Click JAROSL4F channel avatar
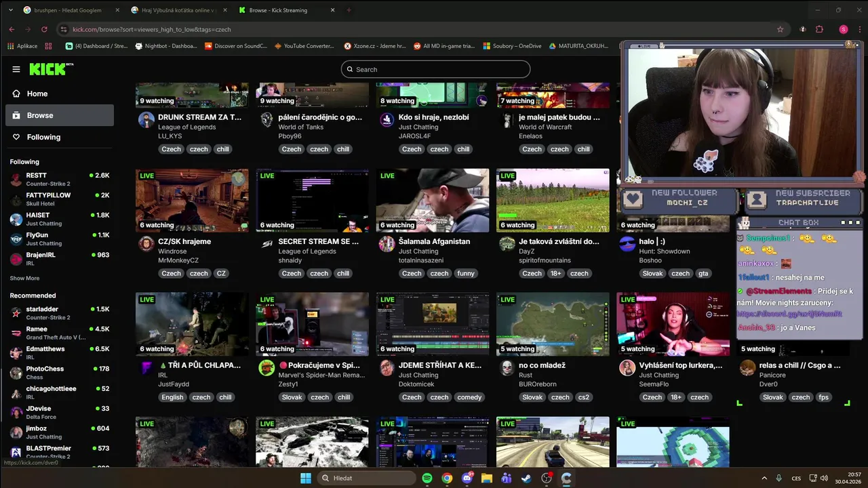The width and height of the screenshot is (868, 488). [387, 120]
